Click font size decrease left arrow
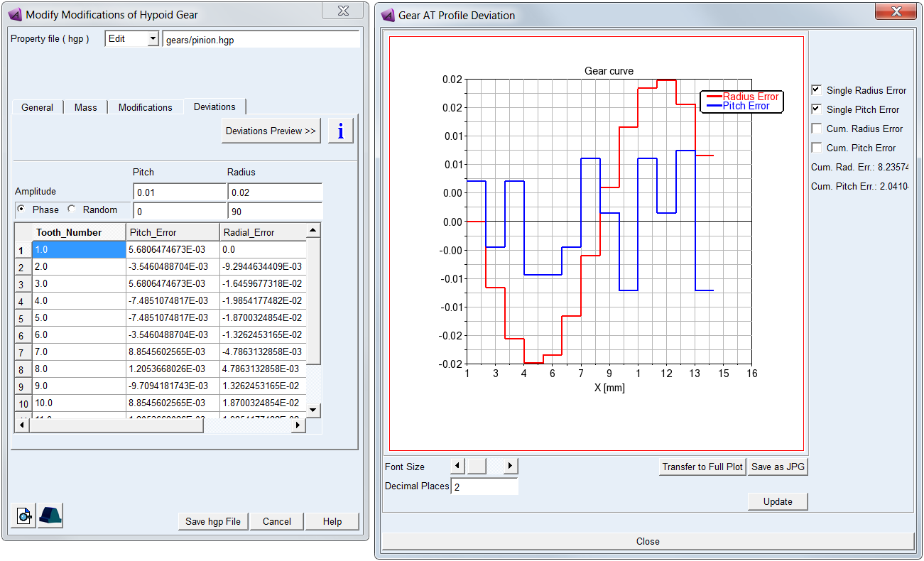The height and width of the screenshot is (561, 924). coord(457,466)
